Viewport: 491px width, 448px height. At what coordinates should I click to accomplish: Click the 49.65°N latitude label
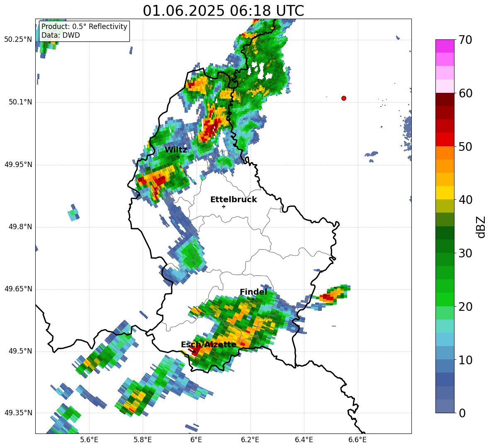point(18,289)
